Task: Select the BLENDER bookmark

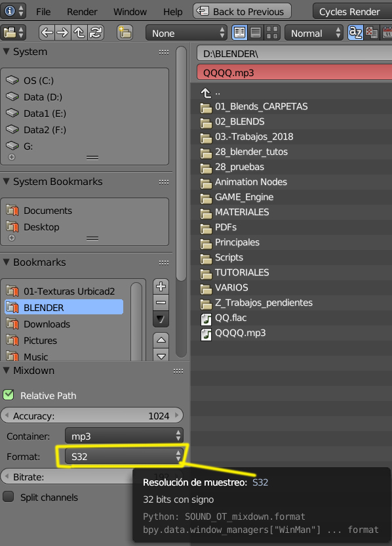Action: click(64, 308)
